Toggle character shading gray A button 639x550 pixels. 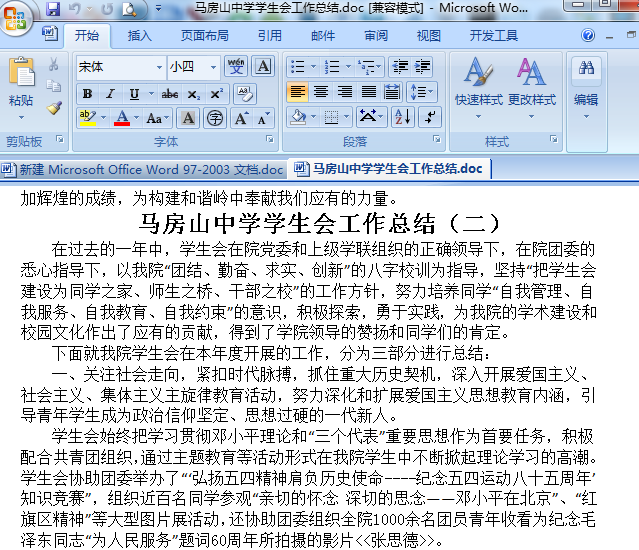tap(188, 118)
